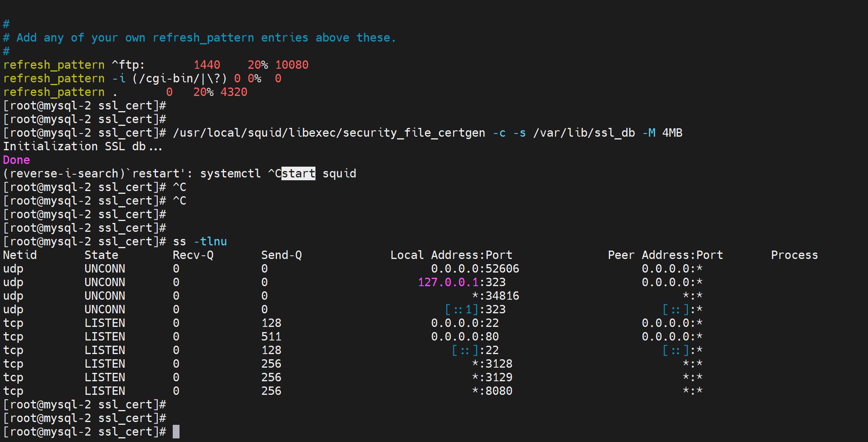Click the pink 'Done' output text
This screenshot has height=442, width=868.
(x=16, y=160)
